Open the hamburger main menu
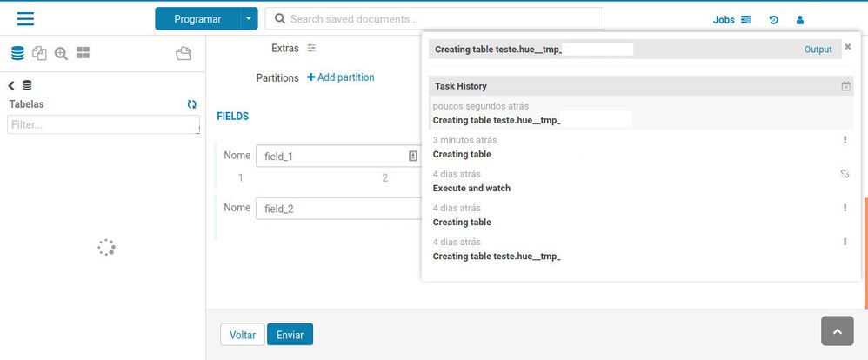This screenshot has width=868, height=360. (x=25, y=19)
